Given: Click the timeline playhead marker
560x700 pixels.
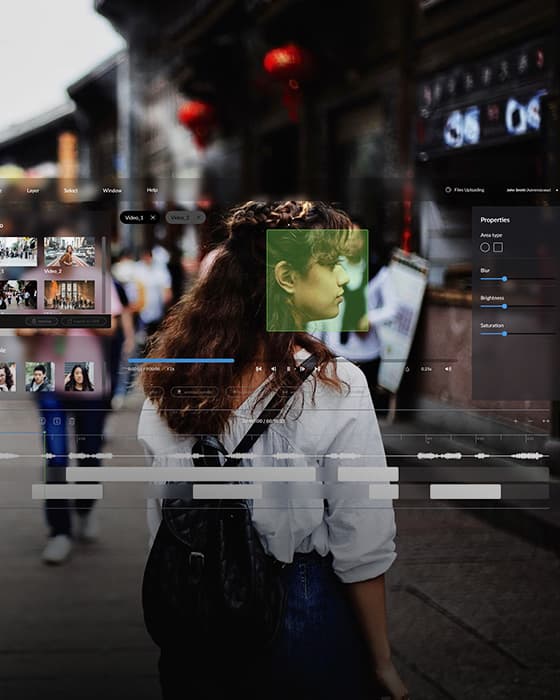Looking at the screenshot, I should coord(44,433).
